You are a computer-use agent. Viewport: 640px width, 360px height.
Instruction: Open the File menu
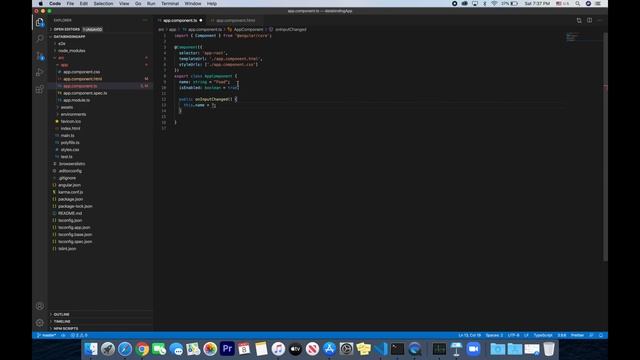click(70, 4)
